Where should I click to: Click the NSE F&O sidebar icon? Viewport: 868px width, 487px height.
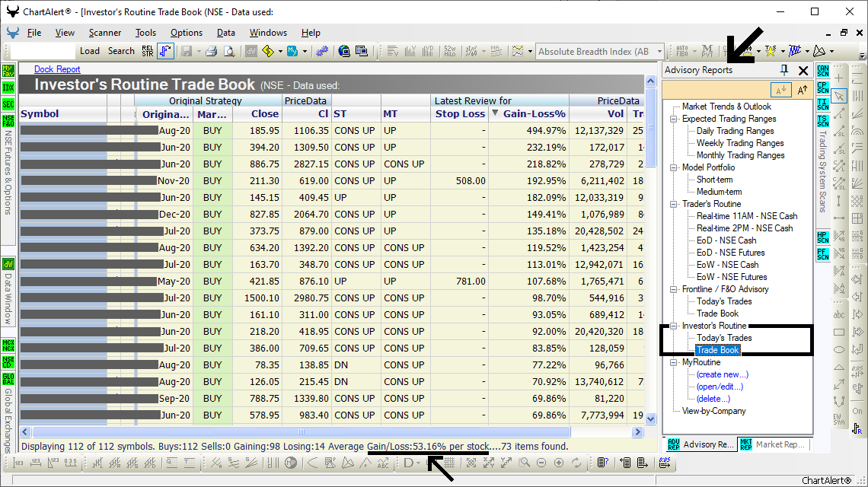tap(8, 121)
